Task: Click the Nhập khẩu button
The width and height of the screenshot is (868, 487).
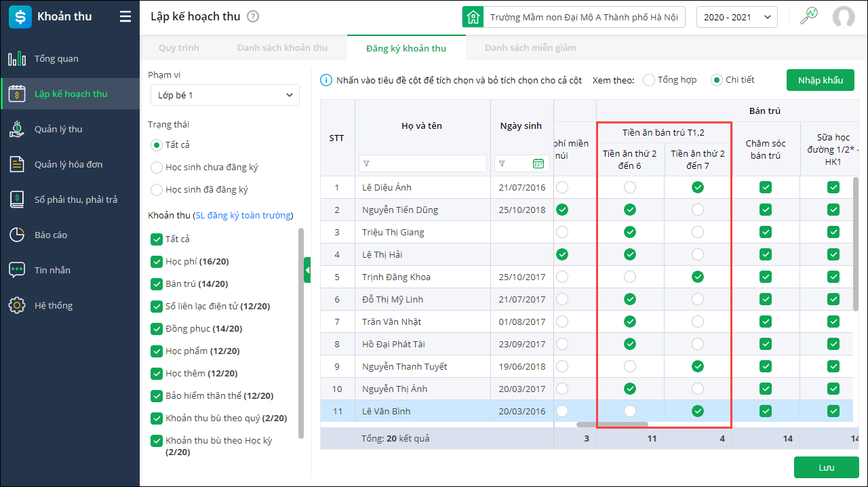Action: tap(820, 80)
